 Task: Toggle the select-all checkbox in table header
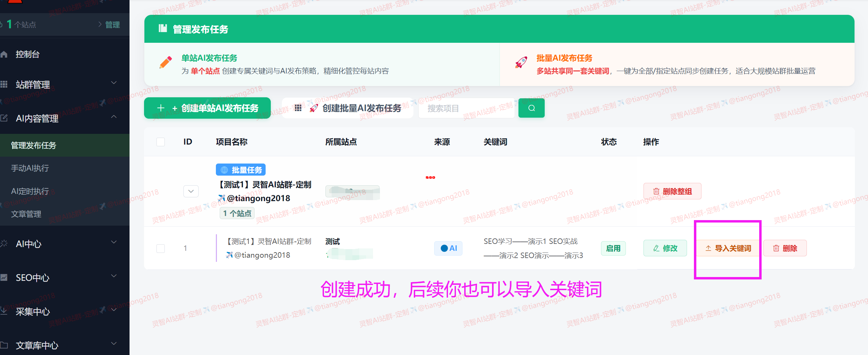point(160,141)
